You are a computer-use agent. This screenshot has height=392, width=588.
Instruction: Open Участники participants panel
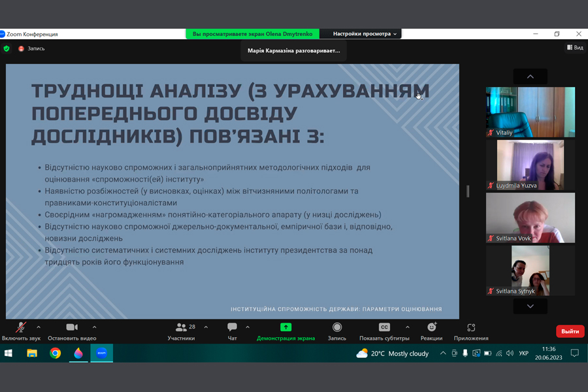click(x=182, y=331)
